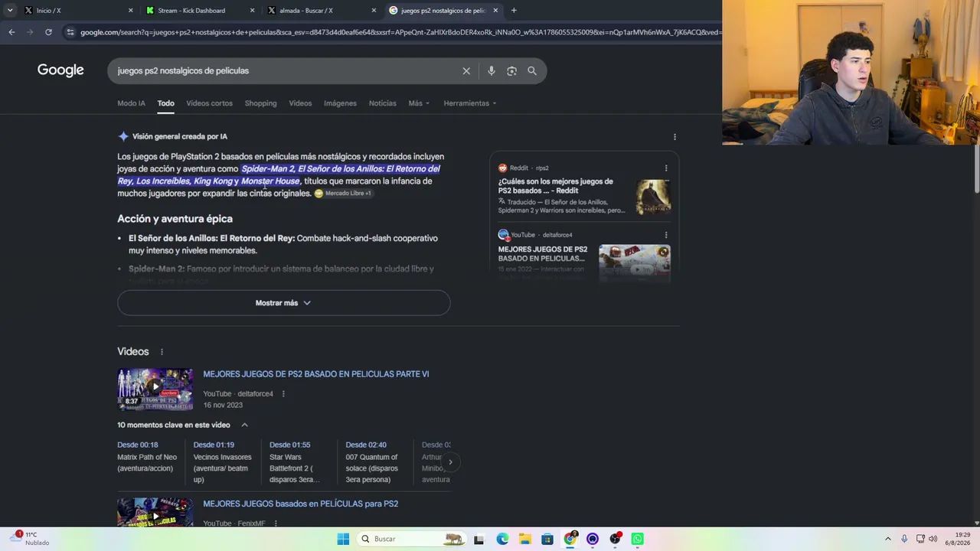Open options for the deltaforce4 video result
Viewport: 980px width, 551px height.
tap(283, 394)
